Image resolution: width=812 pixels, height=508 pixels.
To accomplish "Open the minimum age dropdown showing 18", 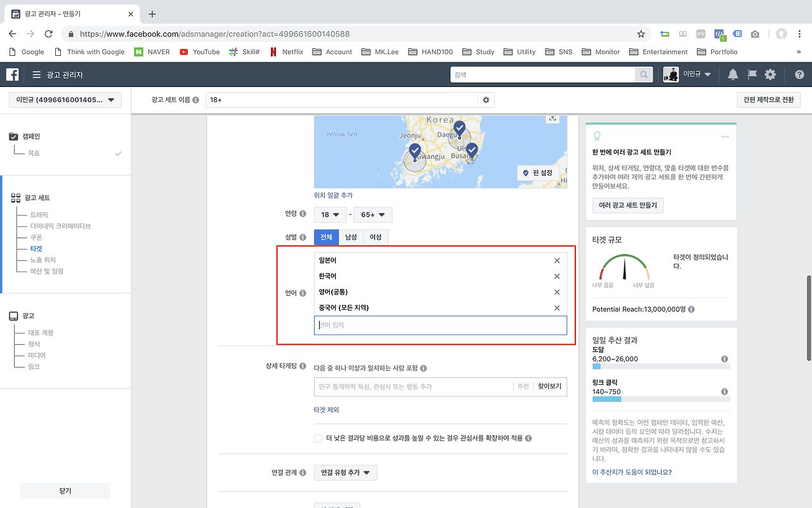I will pyautogui.click(x=330, y=215).
